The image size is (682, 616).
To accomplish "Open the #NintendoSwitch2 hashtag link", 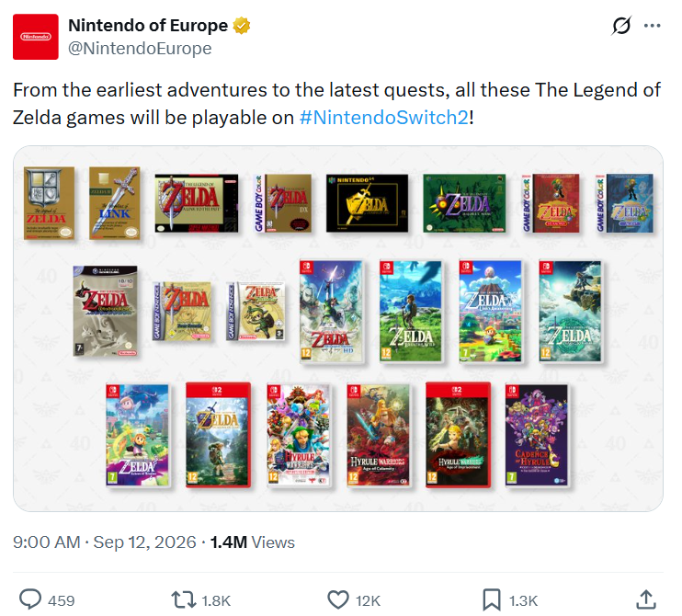I will (x=384, y=118).
